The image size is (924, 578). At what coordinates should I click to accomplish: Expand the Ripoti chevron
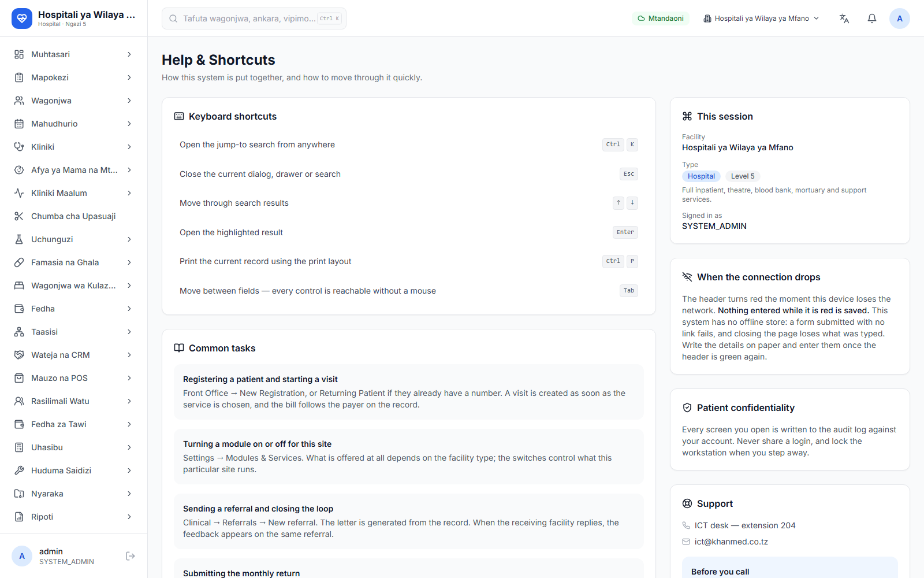coord(129,517)
